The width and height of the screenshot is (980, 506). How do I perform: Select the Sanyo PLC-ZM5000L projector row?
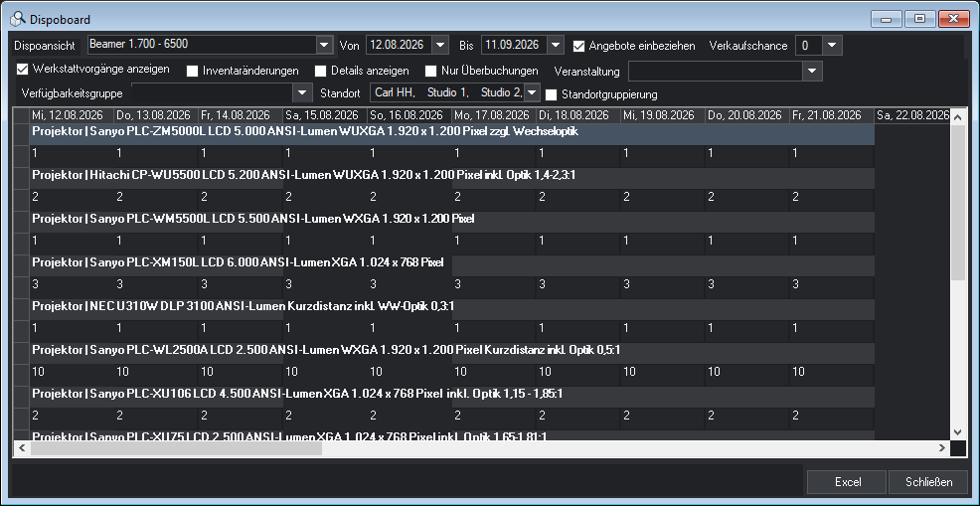tap(451, 133)
